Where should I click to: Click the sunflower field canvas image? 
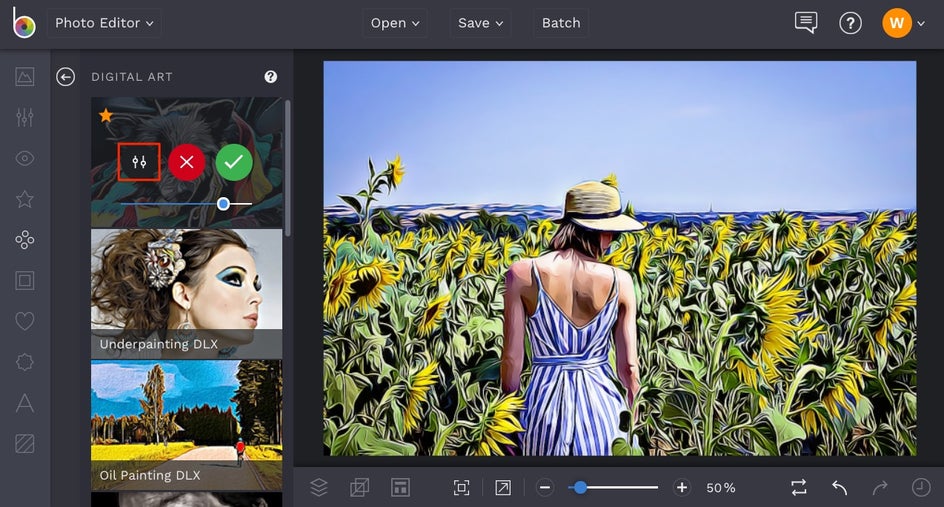click(620, 258)
